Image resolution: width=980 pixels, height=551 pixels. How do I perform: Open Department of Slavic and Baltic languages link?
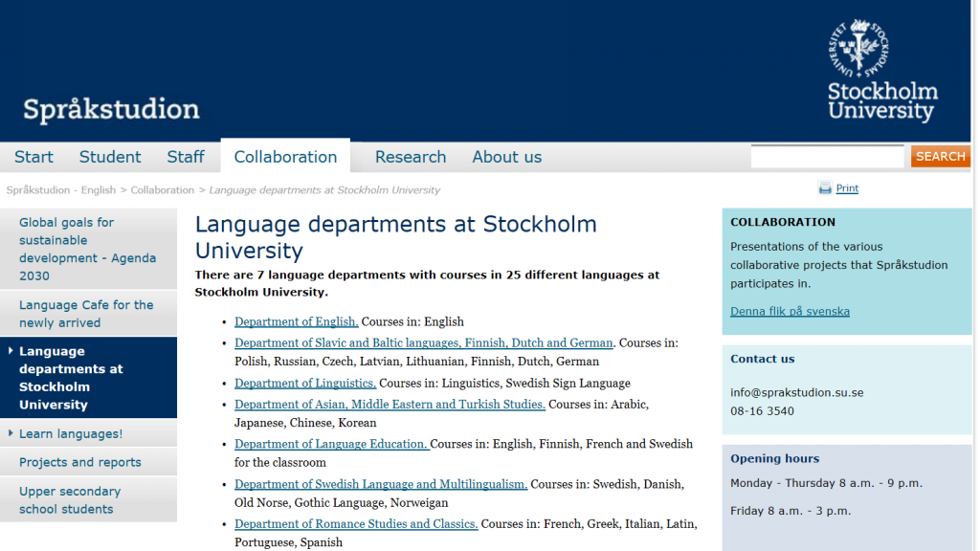[424, 343]
